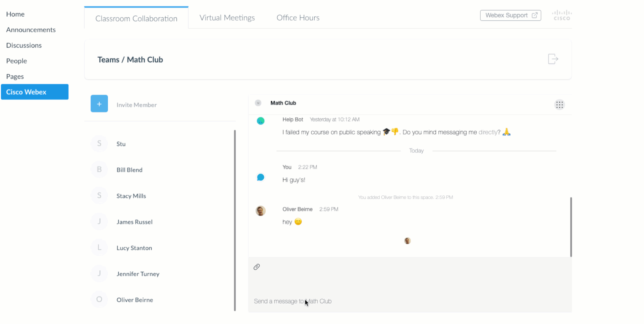Screen dimensions: 644x324
Task: Open People in the sidebar
Action: 16,61
